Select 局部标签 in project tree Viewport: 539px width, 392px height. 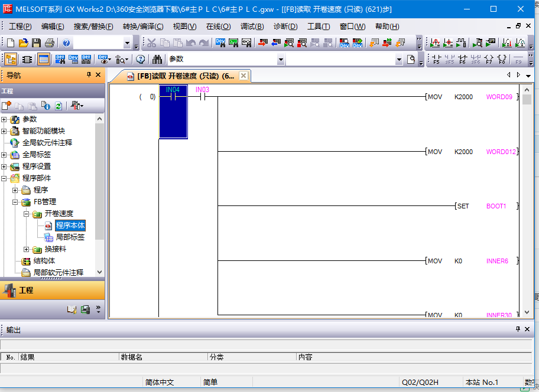pos(70,237)
